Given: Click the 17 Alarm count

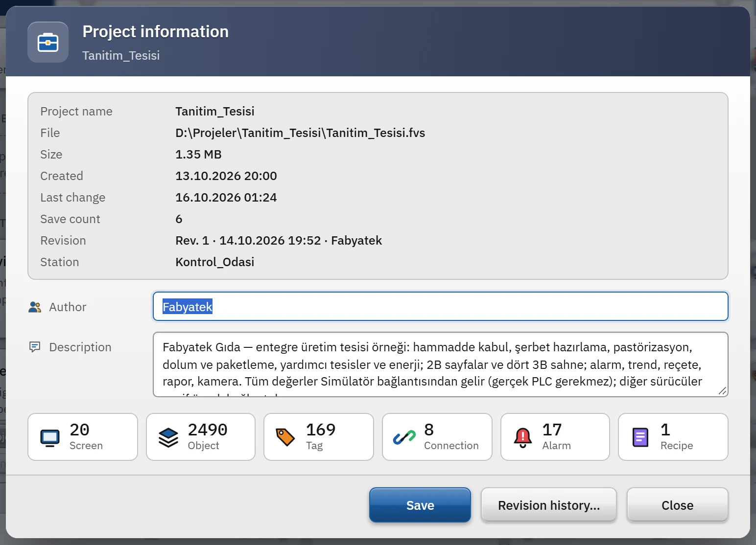Looking at the screenshot, I should pyautogui.click(x=552, y=430).
